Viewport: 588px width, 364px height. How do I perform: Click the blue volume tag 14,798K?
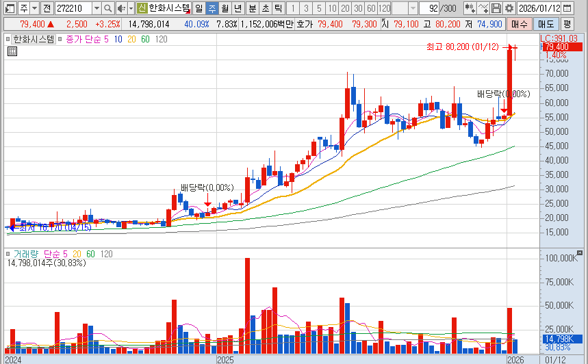[x=562, y=339]
